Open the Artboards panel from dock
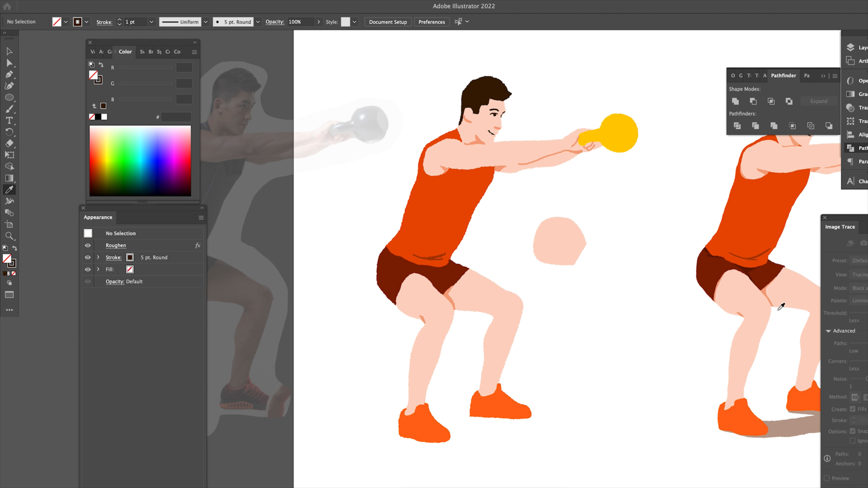The image size is (868, 488). click(856, 61)
